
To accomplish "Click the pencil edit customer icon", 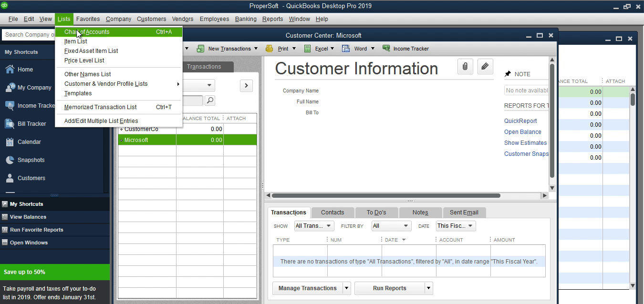I will tap(485, 67).
